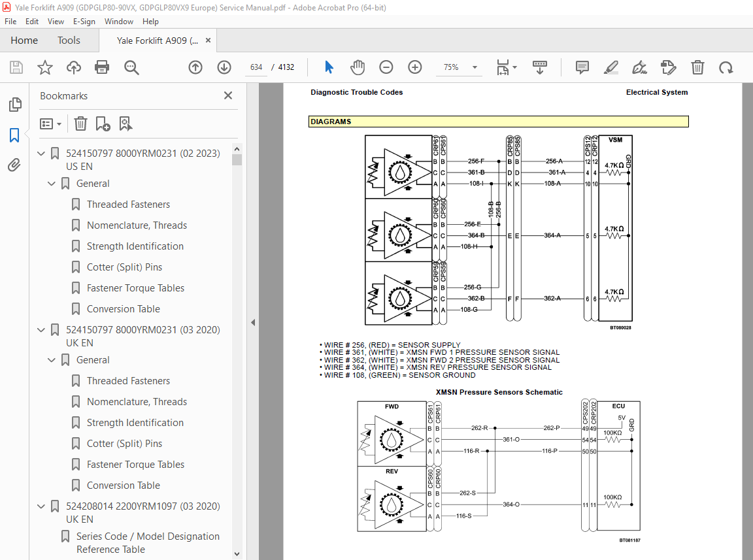Open the zoom level dropdown arrow
This screenshot has width=753, height=560.
pyautogui.click(x=475, y=67)
